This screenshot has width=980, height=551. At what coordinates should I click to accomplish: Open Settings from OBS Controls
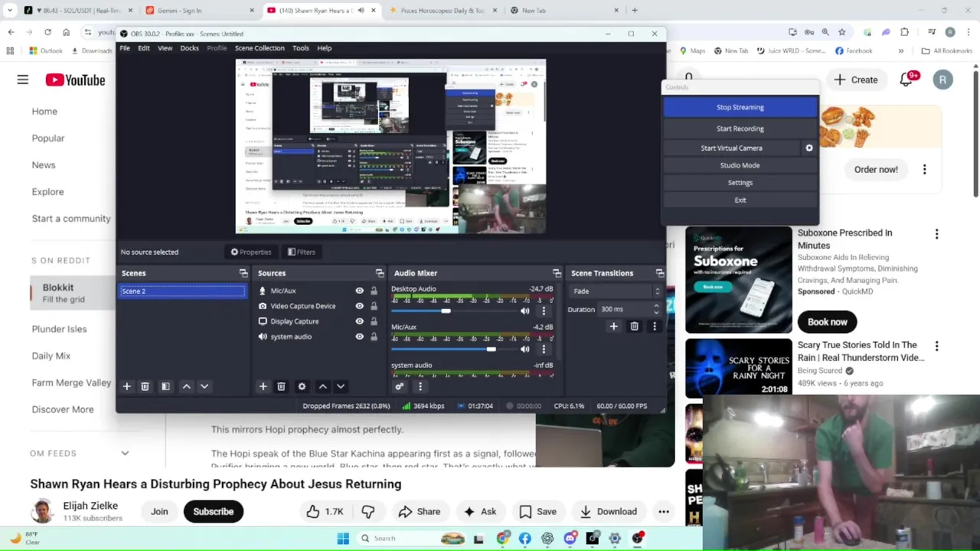(740, 183)
